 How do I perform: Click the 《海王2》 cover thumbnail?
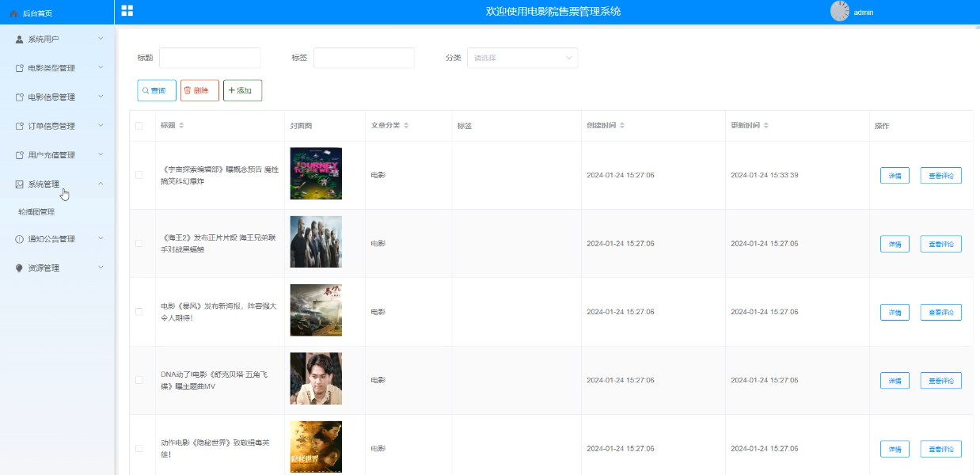point(316,241)
